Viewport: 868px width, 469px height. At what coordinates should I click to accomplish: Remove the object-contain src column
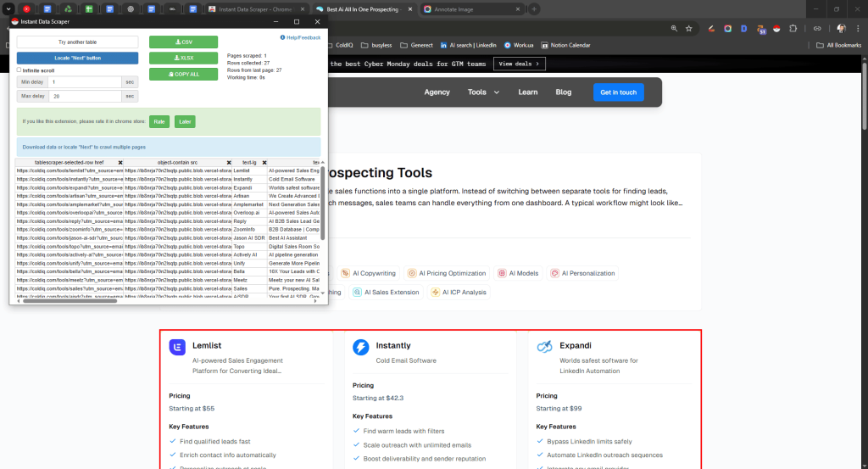(x=229, y=163)
